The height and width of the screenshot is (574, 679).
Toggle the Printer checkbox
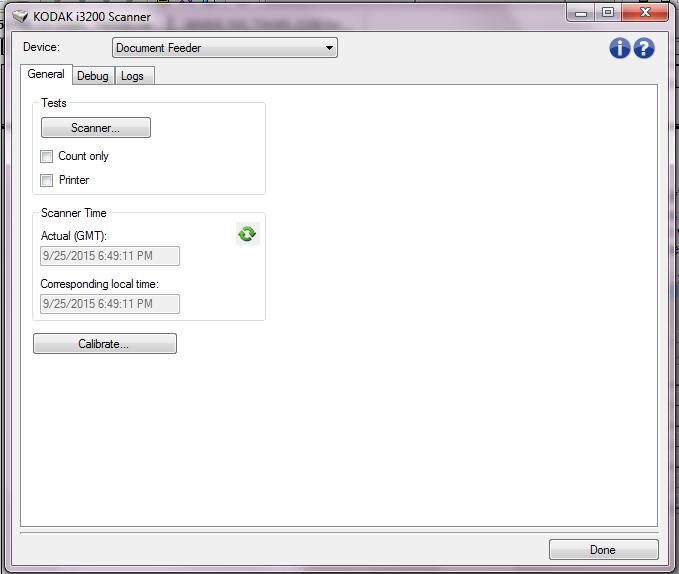(46, 180)
